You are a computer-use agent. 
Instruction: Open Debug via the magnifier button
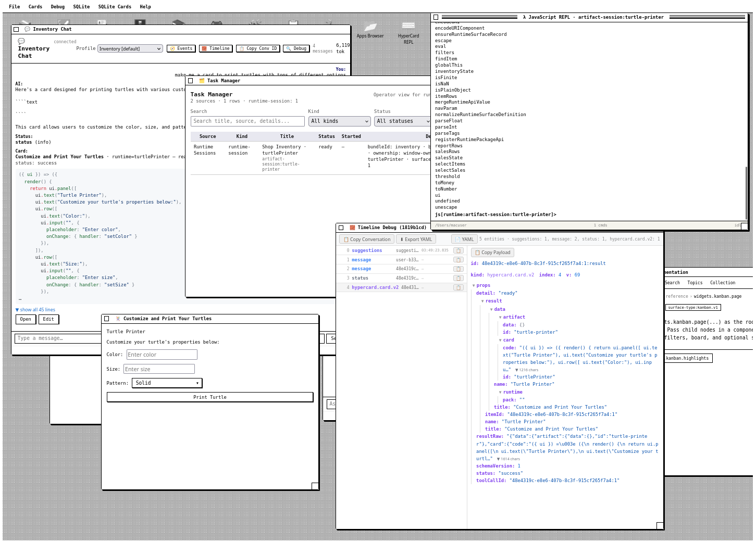[x=296, y=48]
